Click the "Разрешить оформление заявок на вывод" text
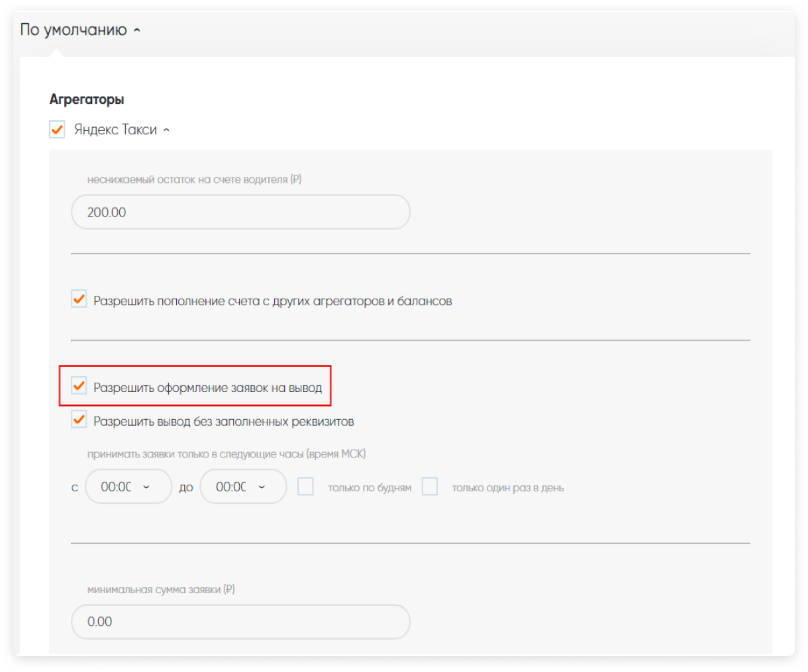This screenshot has height=672, width=808. (207, 388)
